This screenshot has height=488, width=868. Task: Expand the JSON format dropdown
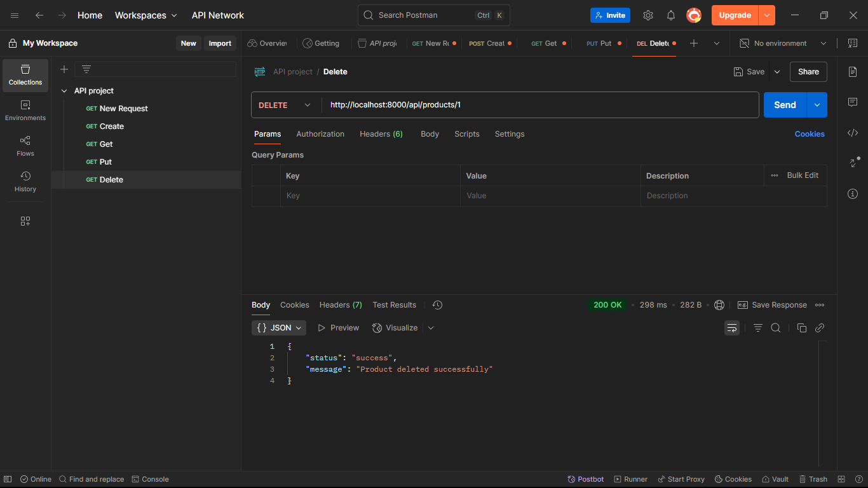[279, 328]
